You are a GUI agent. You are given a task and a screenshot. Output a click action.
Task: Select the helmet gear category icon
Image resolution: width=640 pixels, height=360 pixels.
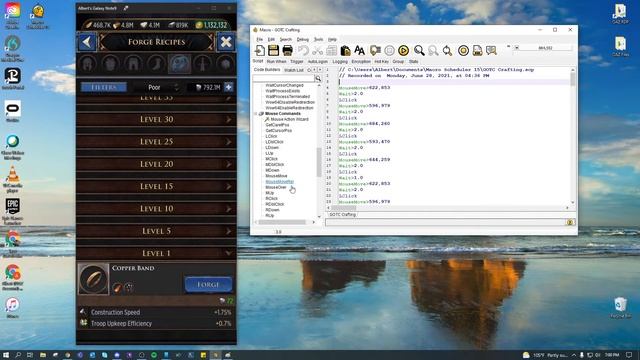click(x=88, y=64)
